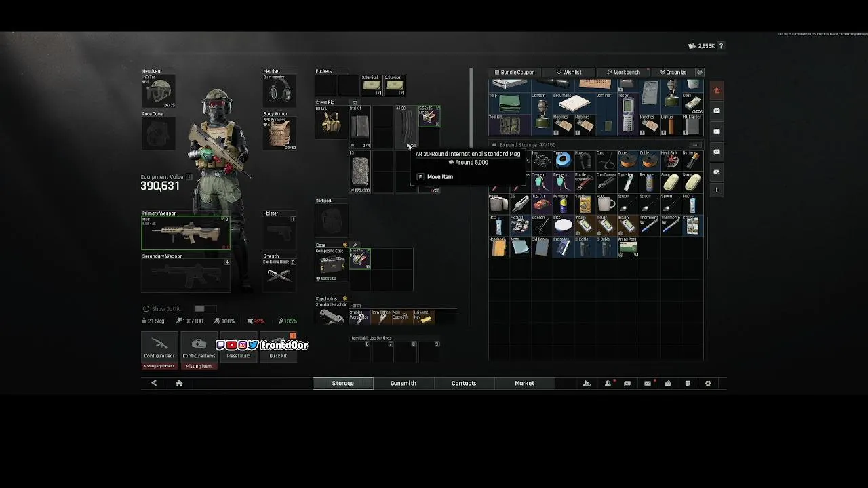Open the chat bubble icon in bottom bar
This screenshot has width=868, height=488.
point(627,383)
